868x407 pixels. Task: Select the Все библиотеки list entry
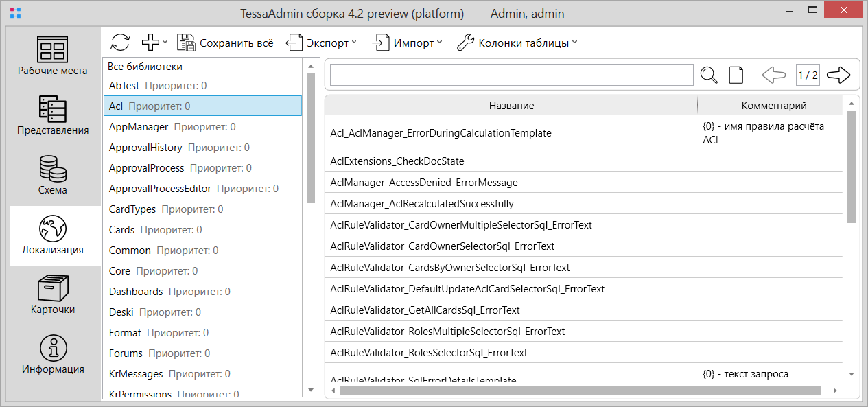point(145,67)
